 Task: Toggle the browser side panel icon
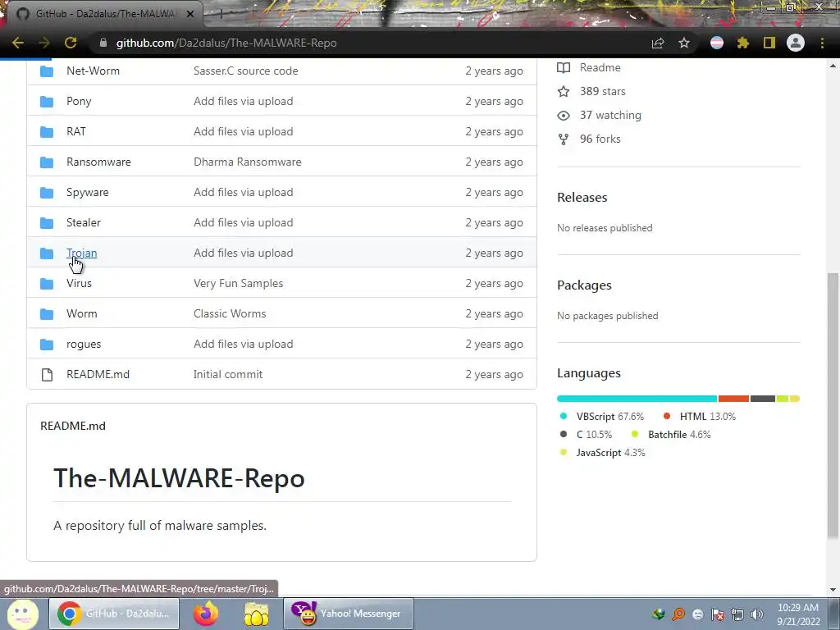point(769,43)
